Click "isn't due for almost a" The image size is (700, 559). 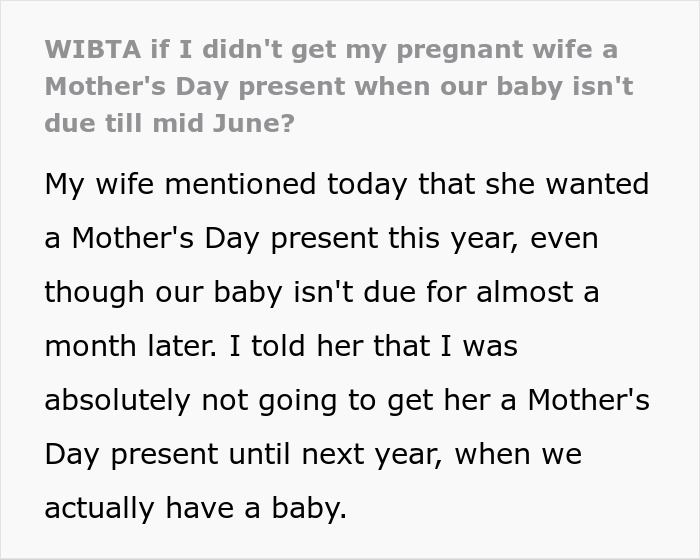(446, 292)
